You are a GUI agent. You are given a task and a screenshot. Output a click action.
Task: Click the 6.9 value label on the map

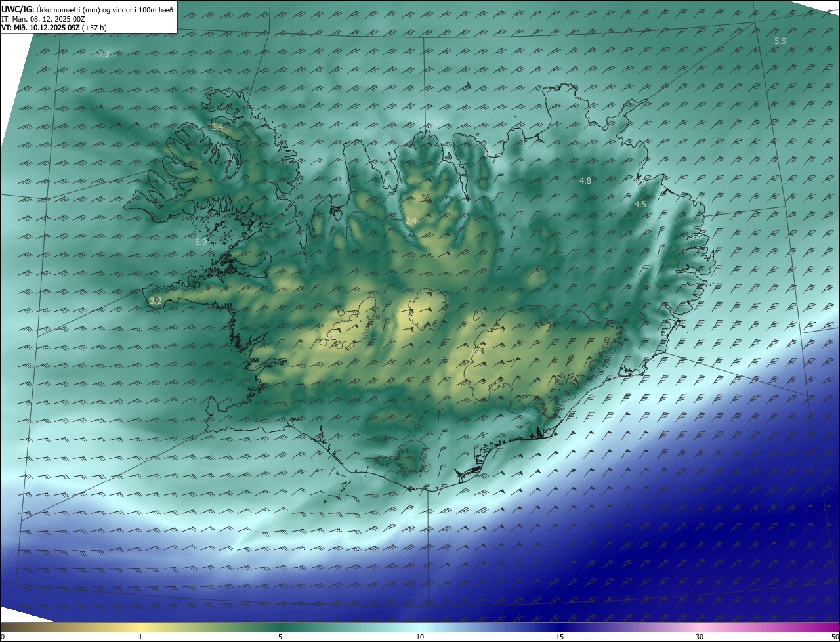201,242
